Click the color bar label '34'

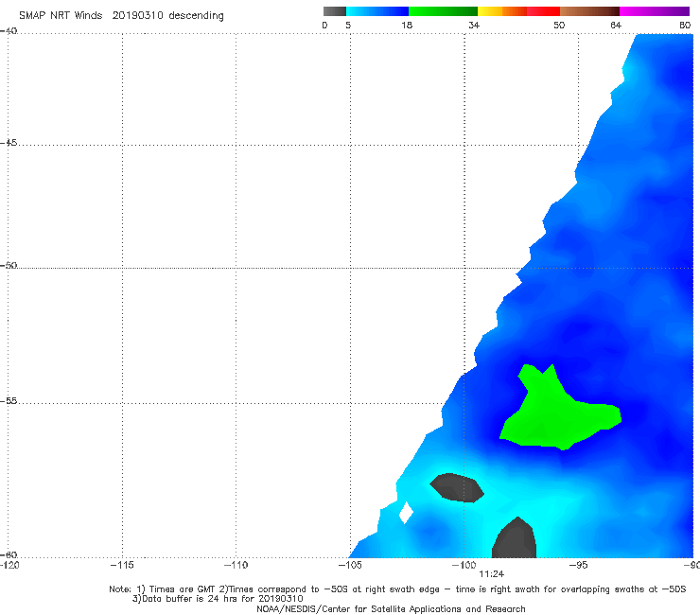[474, 25]
